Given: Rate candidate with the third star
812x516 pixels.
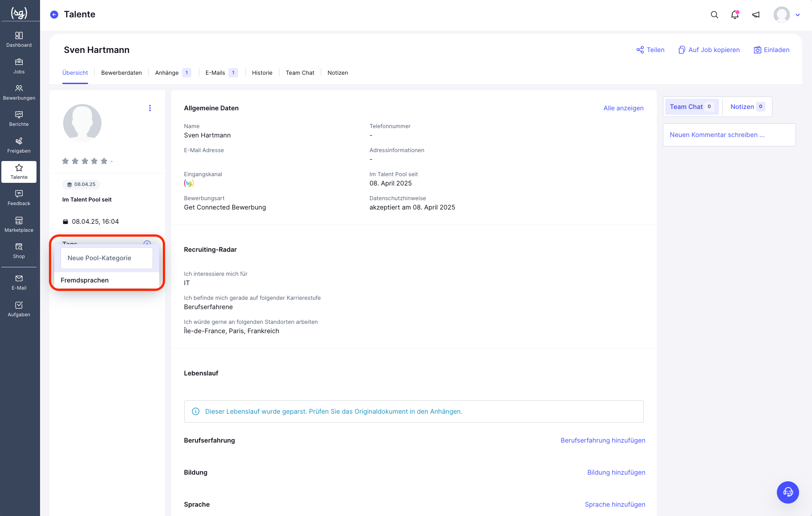Looking at the screenshot, I should coord(85,161).
